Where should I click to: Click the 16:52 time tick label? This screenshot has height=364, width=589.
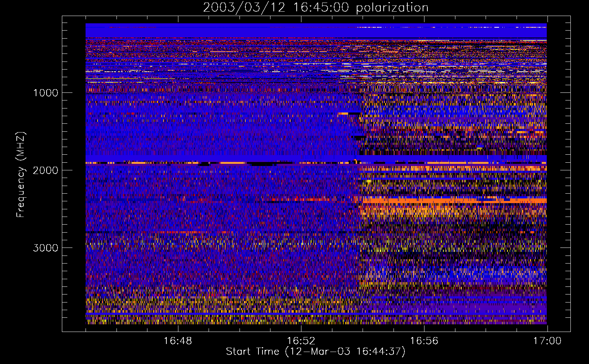[301, 341]
